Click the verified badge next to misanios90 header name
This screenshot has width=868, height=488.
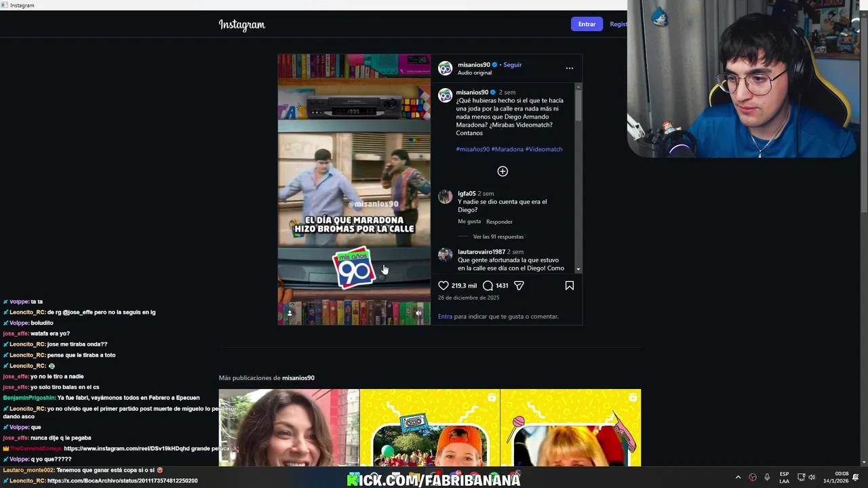tap(494, 64)
